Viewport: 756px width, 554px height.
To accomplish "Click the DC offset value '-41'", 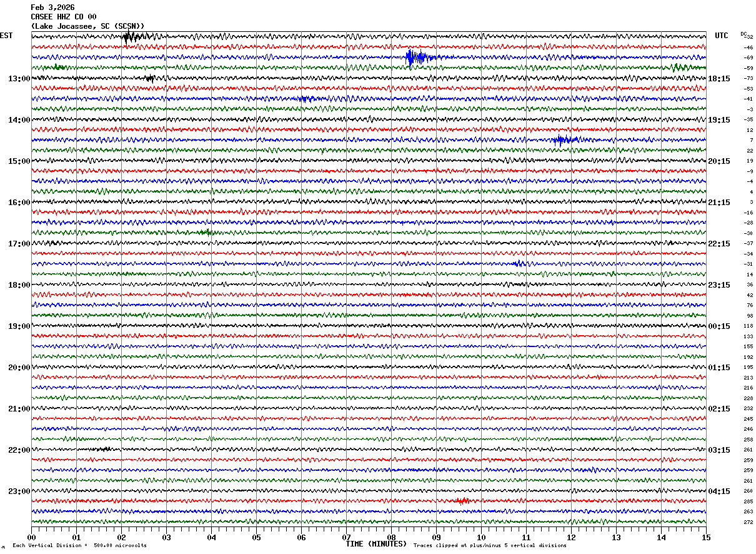I will pyautogui.click(x=748, y=99).
